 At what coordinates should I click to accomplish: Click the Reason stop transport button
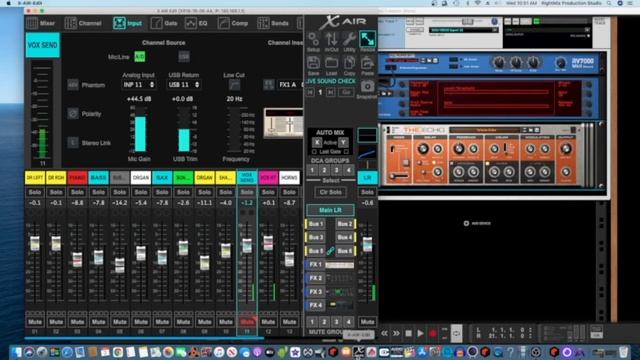408,333
